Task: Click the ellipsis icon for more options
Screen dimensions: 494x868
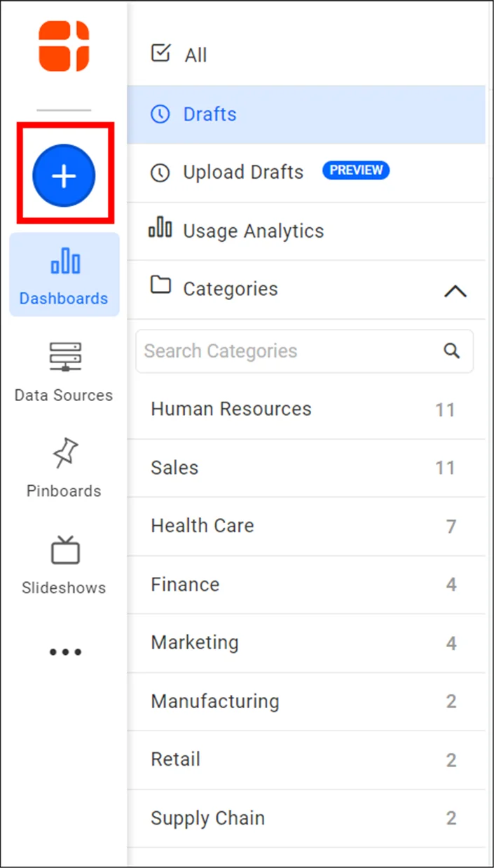Action: tap(64, 652)
